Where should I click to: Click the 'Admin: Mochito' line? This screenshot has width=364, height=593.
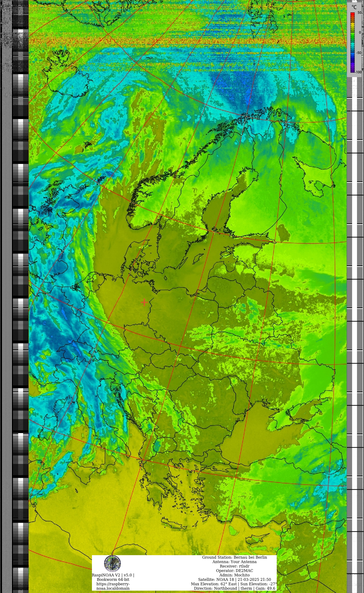pos(234,575)
